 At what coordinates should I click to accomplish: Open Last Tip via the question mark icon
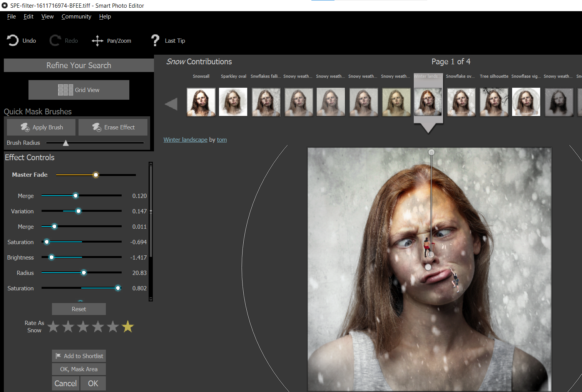click(155, 40)
